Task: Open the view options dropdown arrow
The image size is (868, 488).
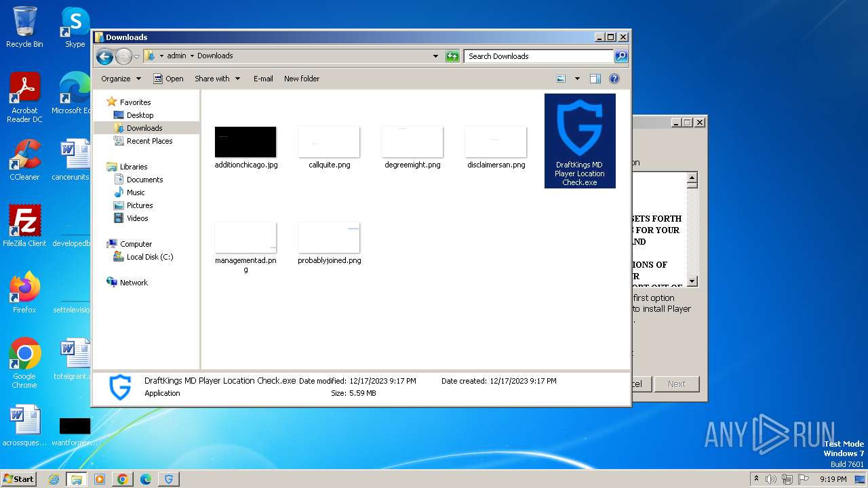Action: click(x=577, y=79)
